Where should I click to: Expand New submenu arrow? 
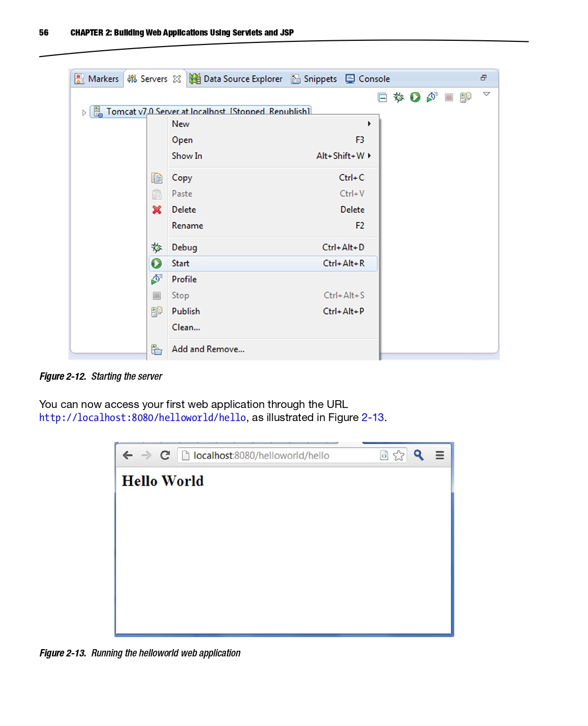pos(369,124)
